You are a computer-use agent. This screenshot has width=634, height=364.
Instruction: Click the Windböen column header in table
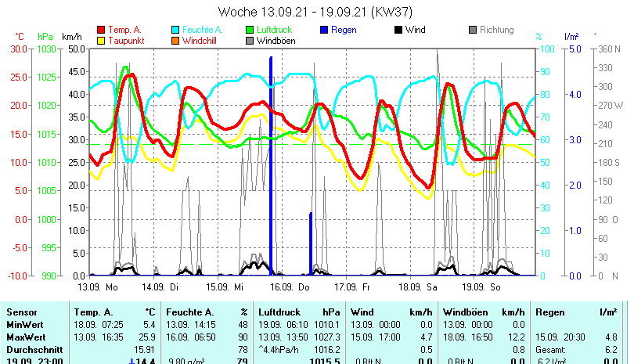point(465,312)
